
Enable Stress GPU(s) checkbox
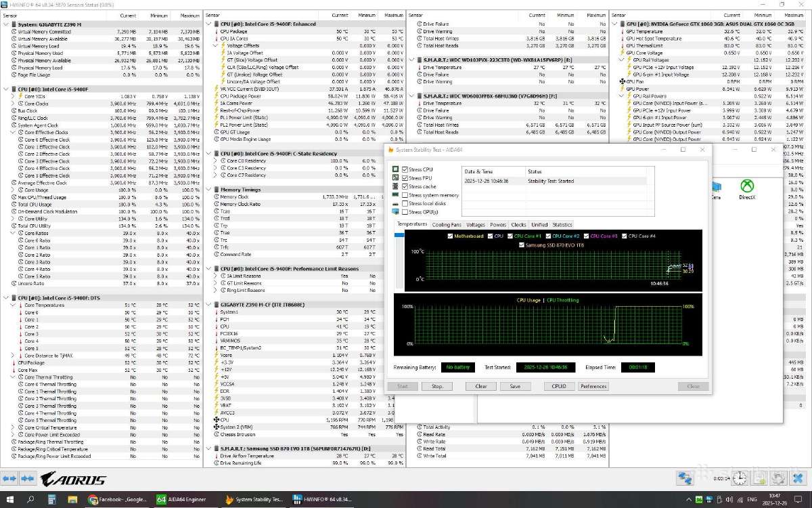(x=405, y=212)
